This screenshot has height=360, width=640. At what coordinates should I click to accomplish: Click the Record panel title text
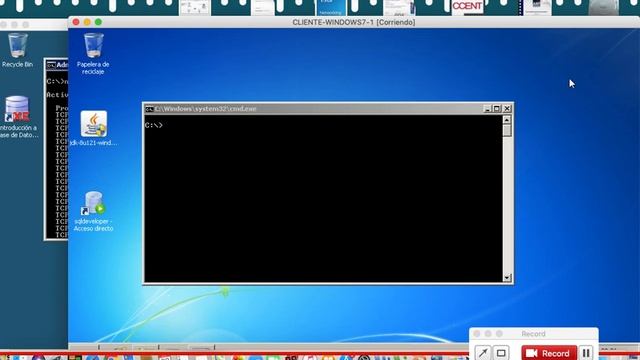(533, 334)
